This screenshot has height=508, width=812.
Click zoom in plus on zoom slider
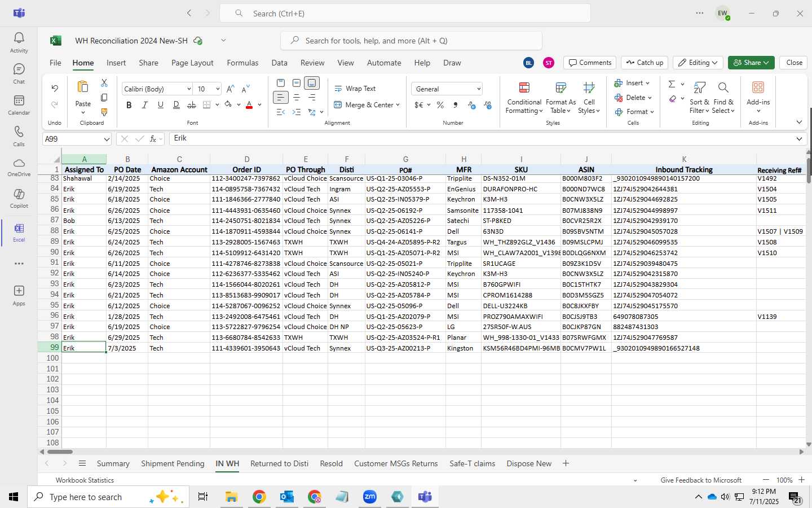[x=801, y=480]
